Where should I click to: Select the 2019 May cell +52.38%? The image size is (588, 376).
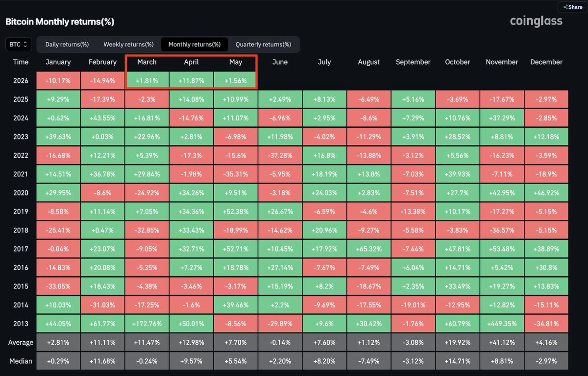236,211
